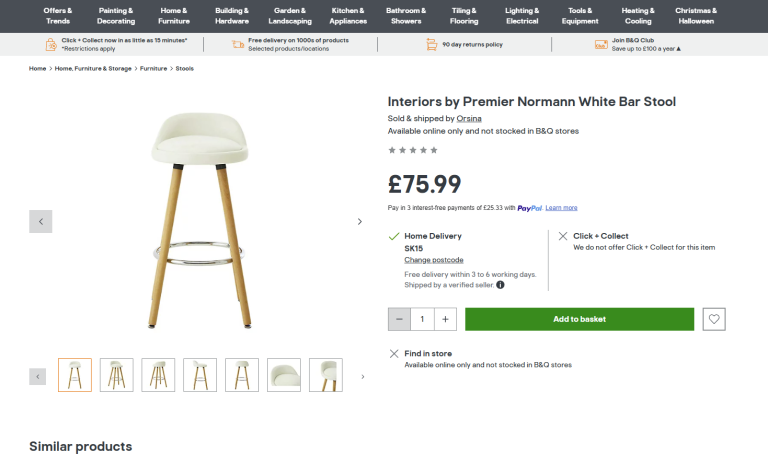
Task: Click Add to basket button
Action: [x=579, y=319]
